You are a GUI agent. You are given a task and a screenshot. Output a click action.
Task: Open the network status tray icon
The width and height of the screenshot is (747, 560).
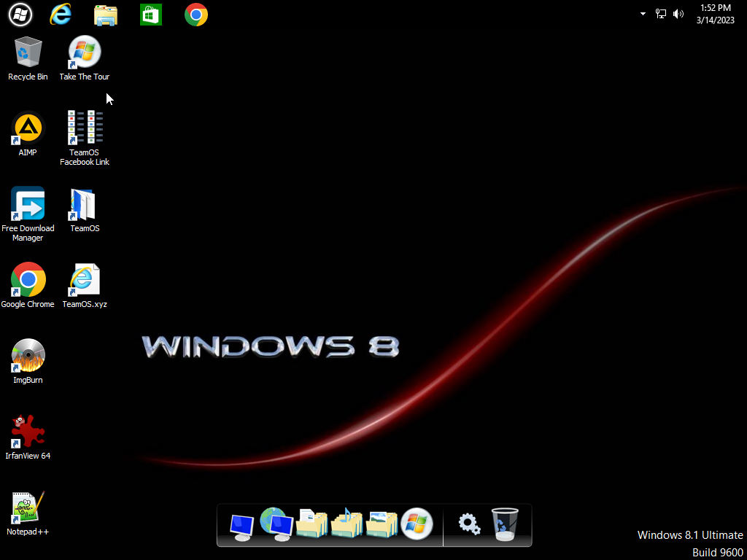661,14
